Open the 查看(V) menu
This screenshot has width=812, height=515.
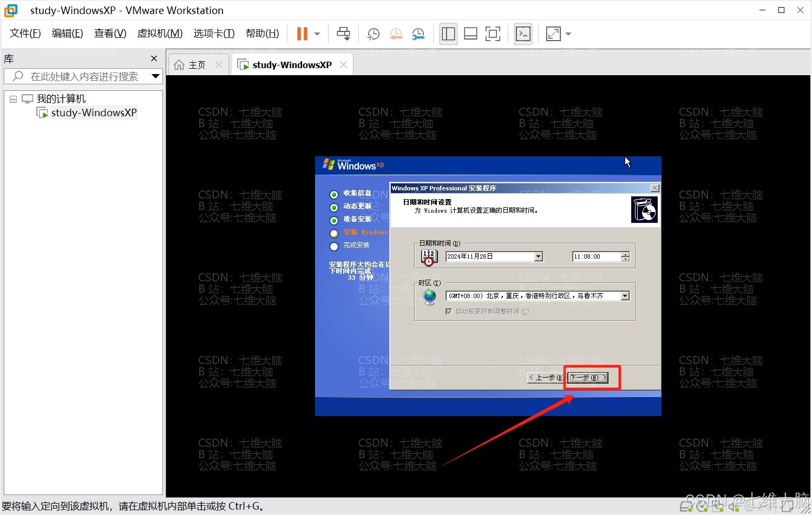pos(110,34)
